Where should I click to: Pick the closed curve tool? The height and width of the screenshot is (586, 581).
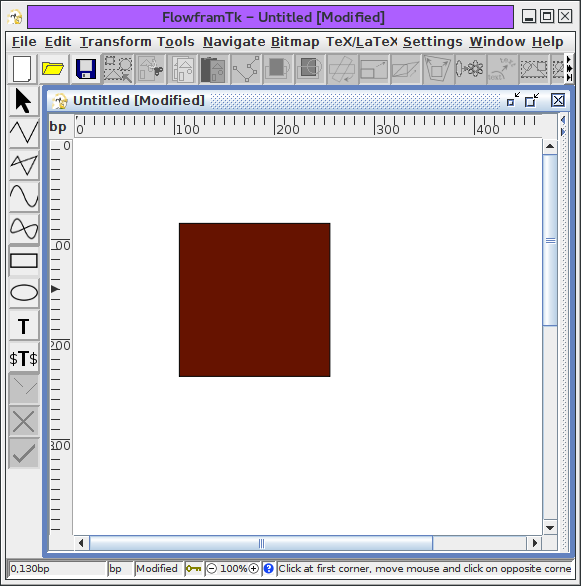24,228
